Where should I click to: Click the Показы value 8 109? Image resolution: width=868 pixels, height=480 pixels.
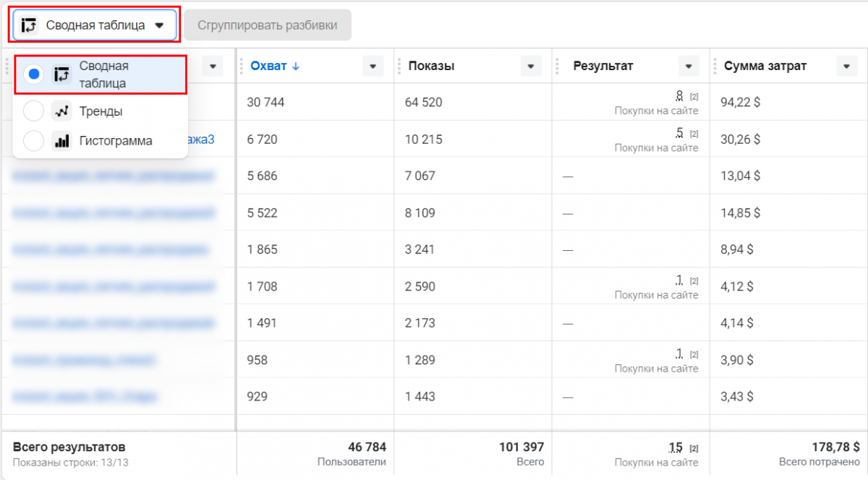click(x=420, y=213)
